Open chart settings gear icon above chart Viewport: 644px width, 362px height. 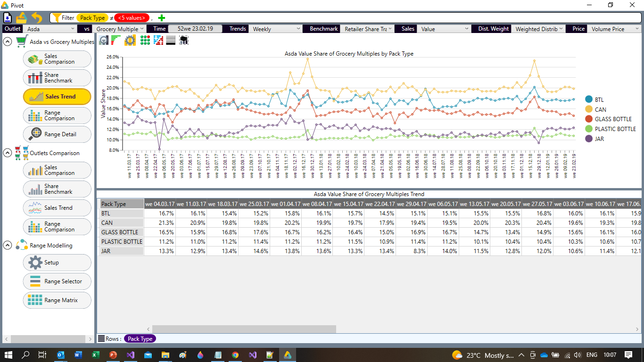click(130, 41)
